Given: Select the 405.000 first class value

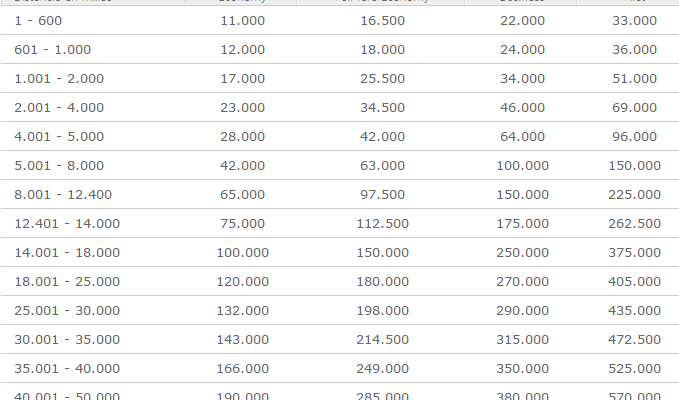Looking at the screenshot, I should click(634, 282).
